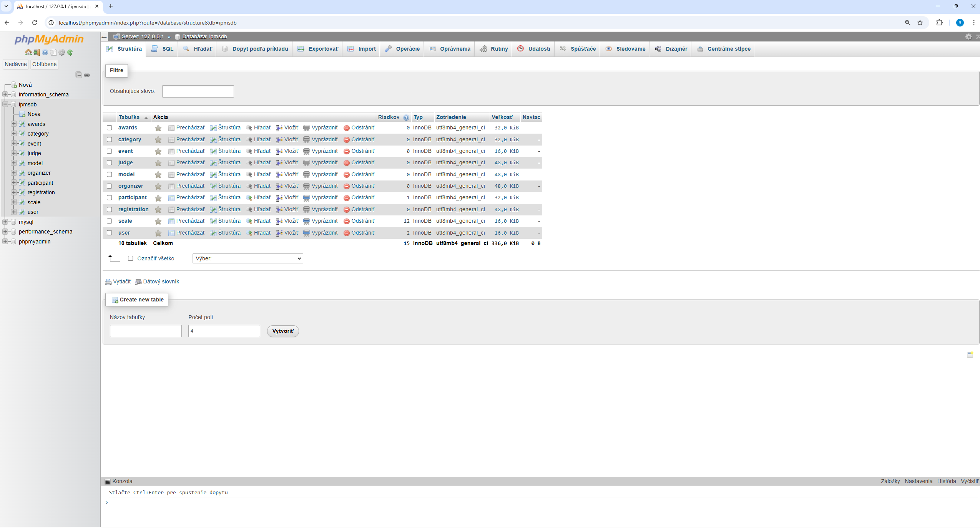Add awards table to favorites star
This screenshot has height=528, width=980.
158,128
